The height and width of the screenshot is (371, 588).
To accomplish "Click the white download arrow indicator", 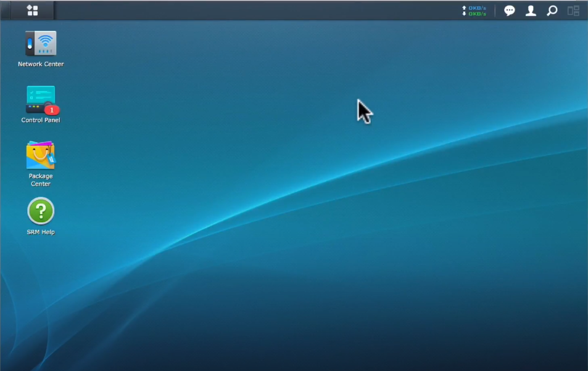I will 464,14.
